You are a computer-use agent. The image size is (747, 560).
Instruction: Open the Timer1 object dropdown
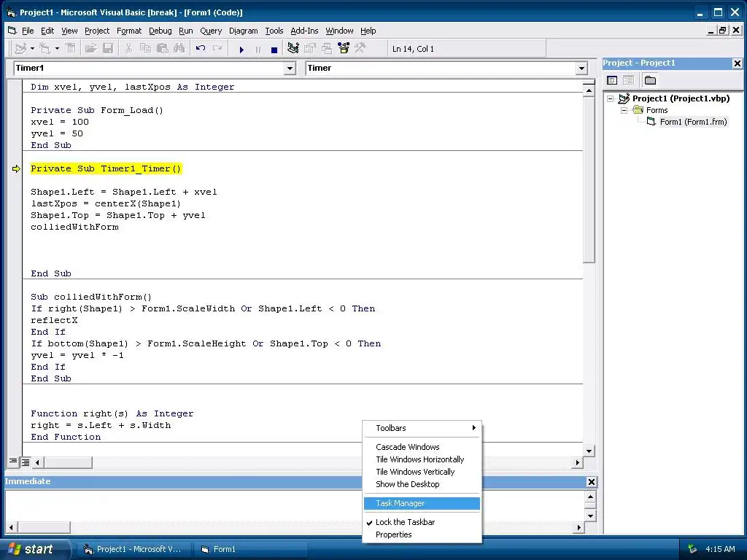point(290,69)
